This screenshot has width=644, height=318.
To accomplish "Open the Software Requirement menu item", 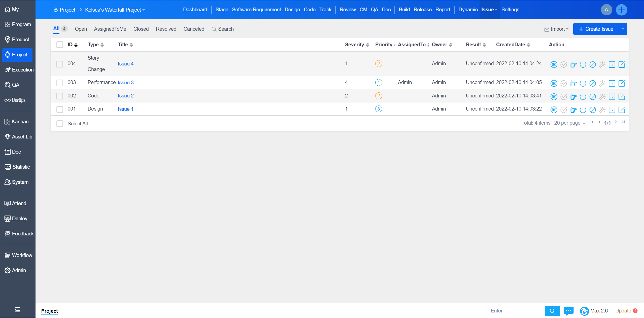I will (x=256, y=10).
